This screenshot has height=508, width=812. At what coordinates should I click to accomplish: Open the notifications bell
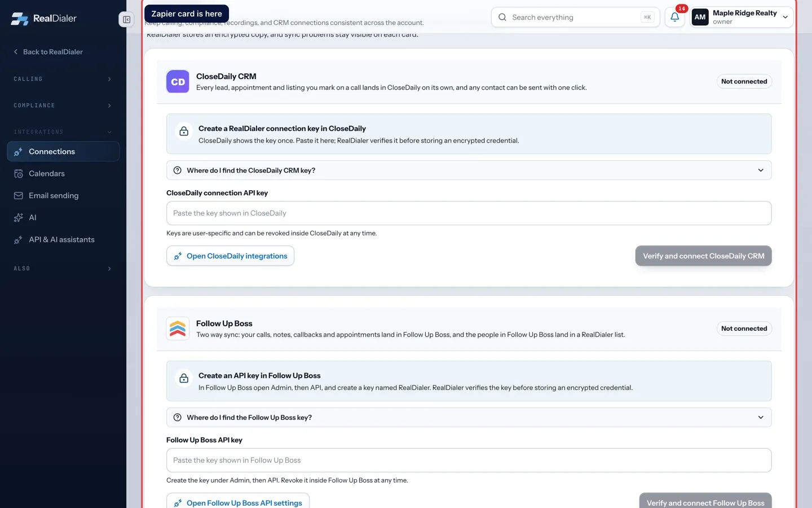tap(674, 17)
